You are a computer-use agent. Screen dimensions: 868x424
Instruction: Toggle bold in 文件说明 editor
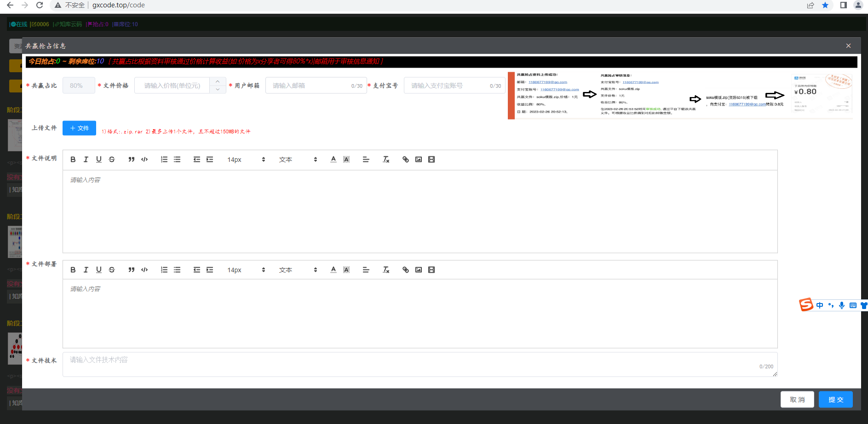click(73, 160)
